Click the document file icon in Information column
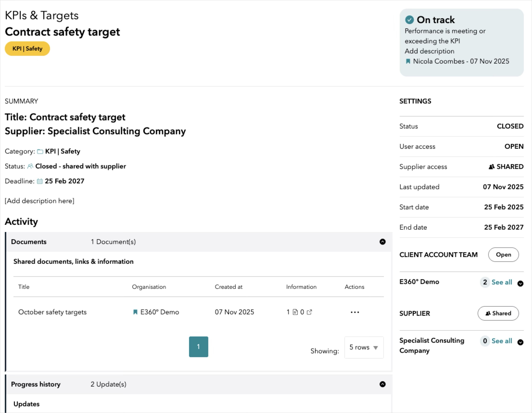 (295, 312)
